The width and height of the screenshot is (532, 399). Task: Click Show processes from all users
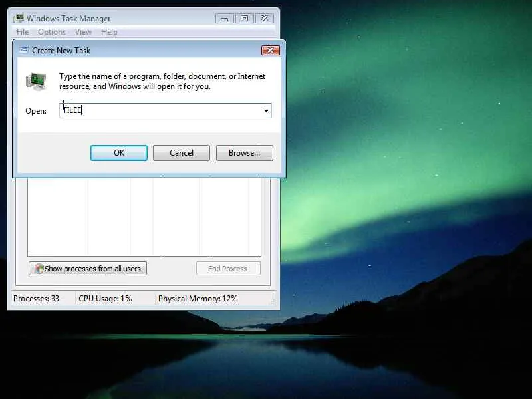click(x=88, y=269)
